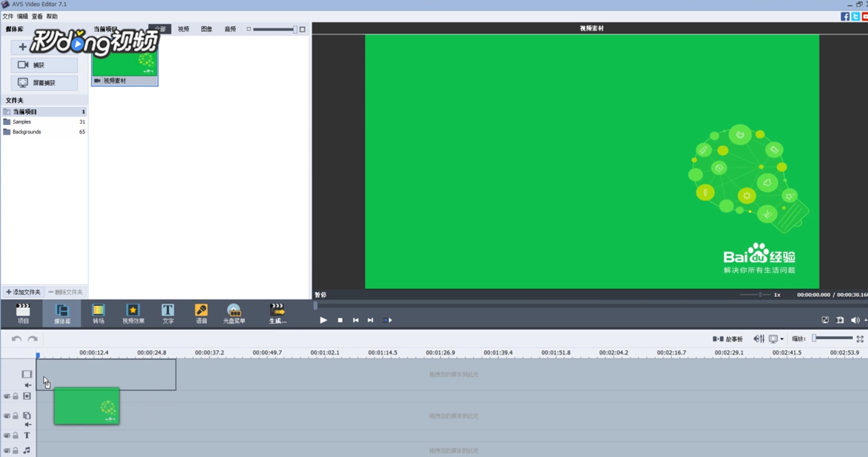Lock the video overlay track
The width and height of the screenshot is (868, 457).
tap(16, 416)
